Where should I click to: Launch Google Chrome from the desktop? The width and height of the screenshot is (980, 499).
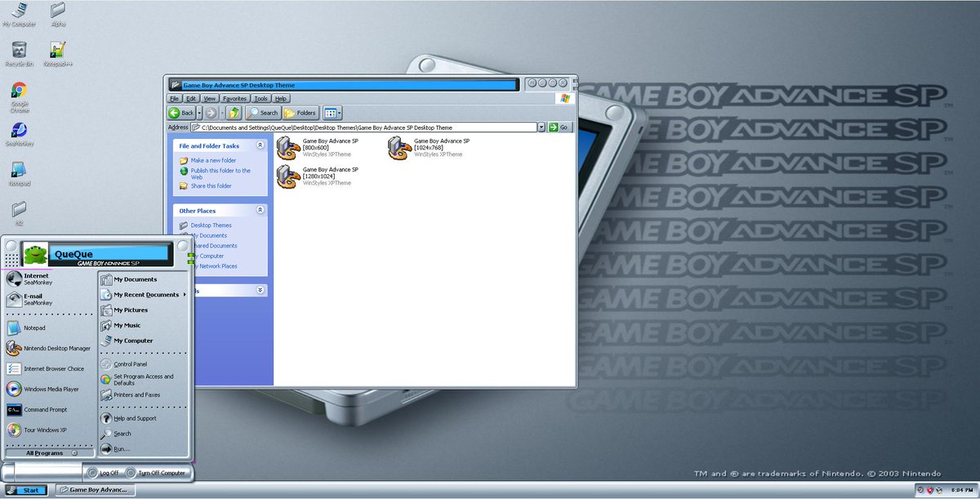(19, 96)
